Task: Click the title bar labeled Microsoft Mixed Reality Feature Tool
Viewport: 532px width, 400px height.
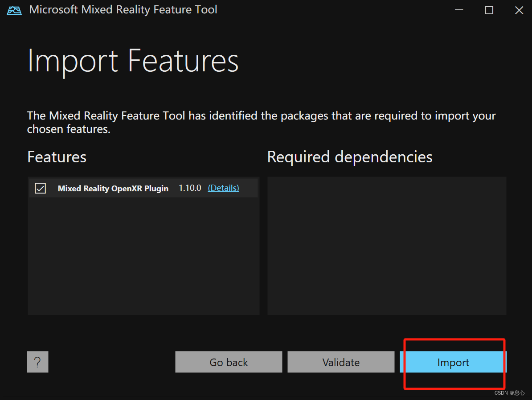Action: (x=123, y=9)
